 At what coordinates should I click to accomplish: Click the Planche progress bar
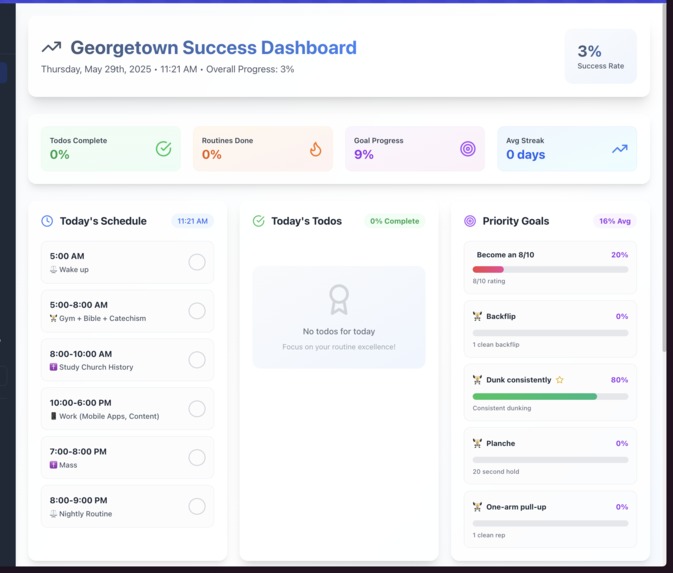pyautogui.click(x=550, y=460)
